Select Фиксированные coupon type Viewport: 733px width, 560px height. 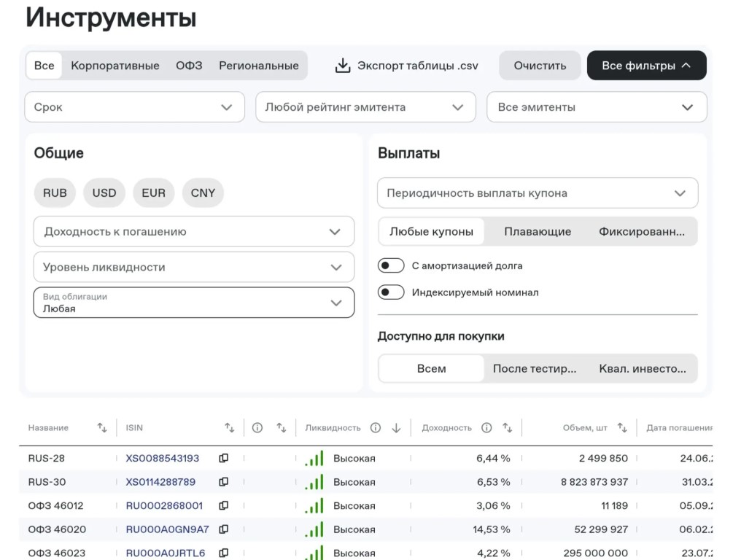[x=642, y=231]
